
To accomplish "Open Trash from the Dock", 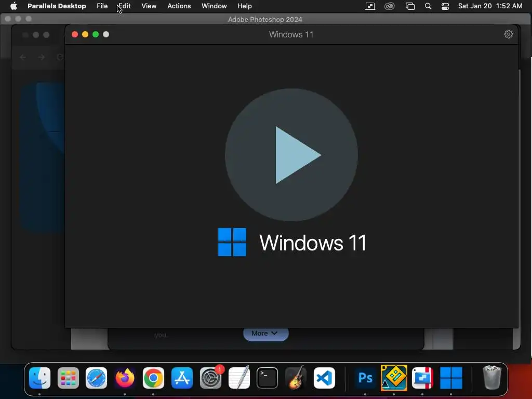I will (491, 378).
